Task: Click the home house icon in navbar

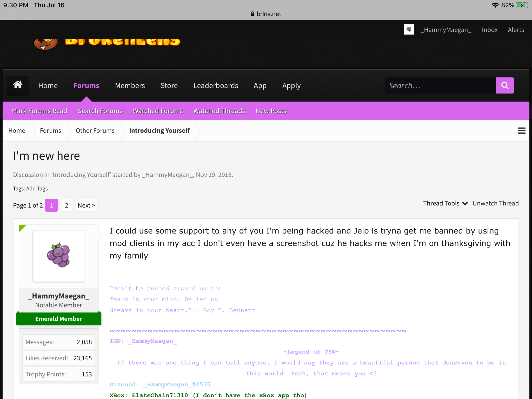Action: pyautogui.click(x=18, y=85)
